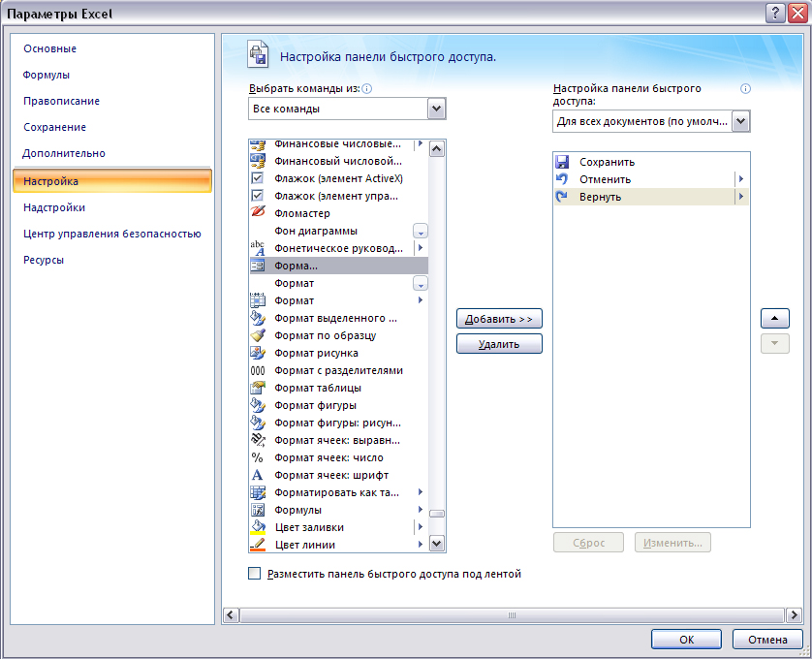Click the Добавить >> button

499,319
